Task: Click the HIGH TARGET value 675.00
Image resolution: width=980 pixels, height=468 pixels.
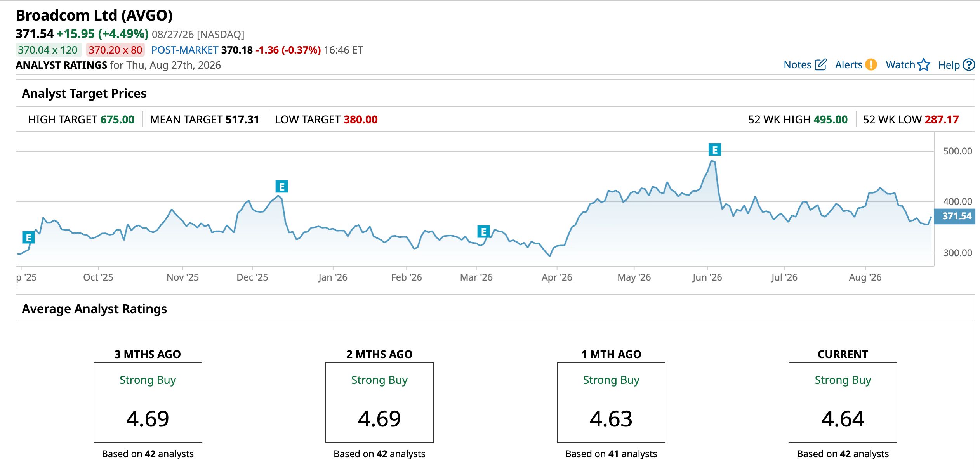Action: (117, 120)
